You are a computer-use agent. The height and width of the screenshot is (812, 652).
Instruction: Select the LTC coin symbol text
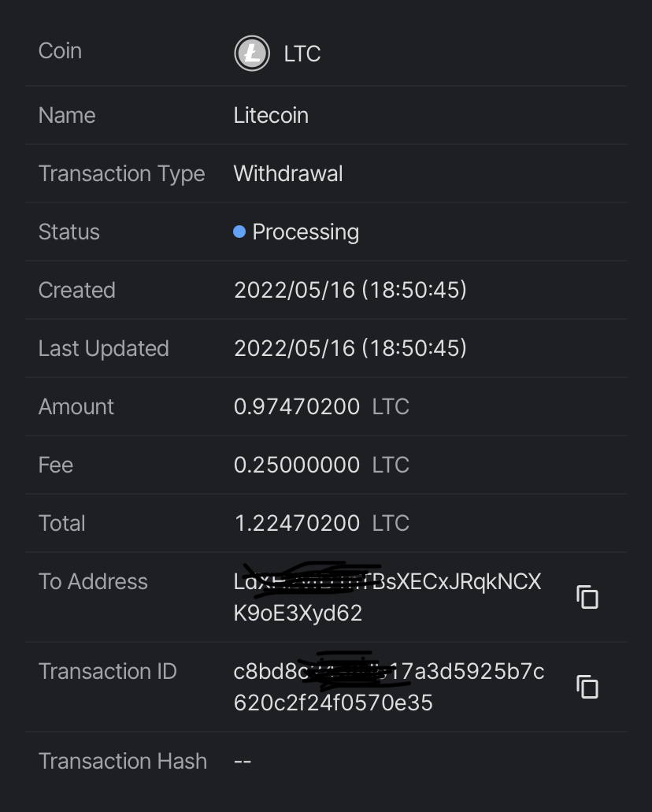[302, 54]
